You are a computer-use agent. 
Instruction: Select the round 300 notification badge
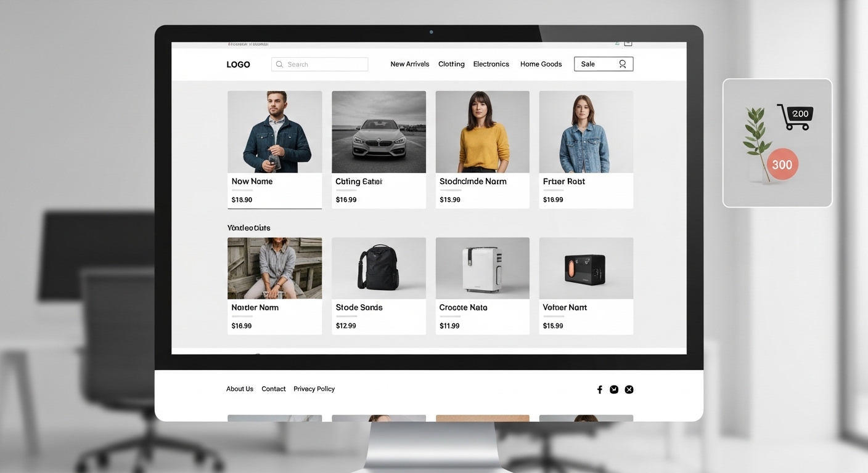pyautogui.click(x=782, y=164)
